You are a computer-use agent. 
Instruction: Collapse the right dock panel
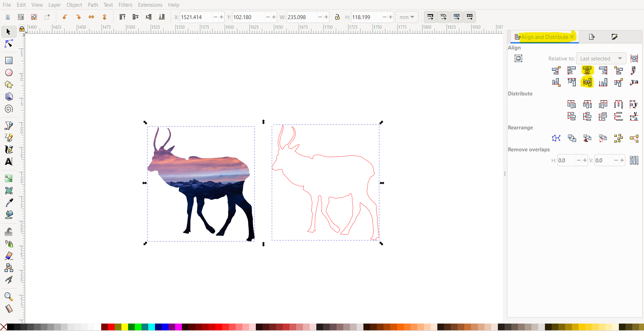[505, 174]
